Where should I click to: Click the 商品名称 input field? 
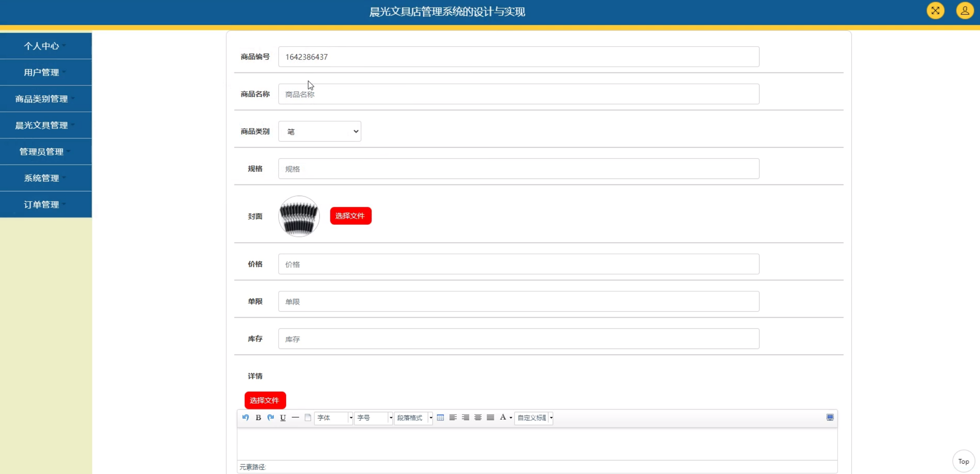(x=519, y=94)
